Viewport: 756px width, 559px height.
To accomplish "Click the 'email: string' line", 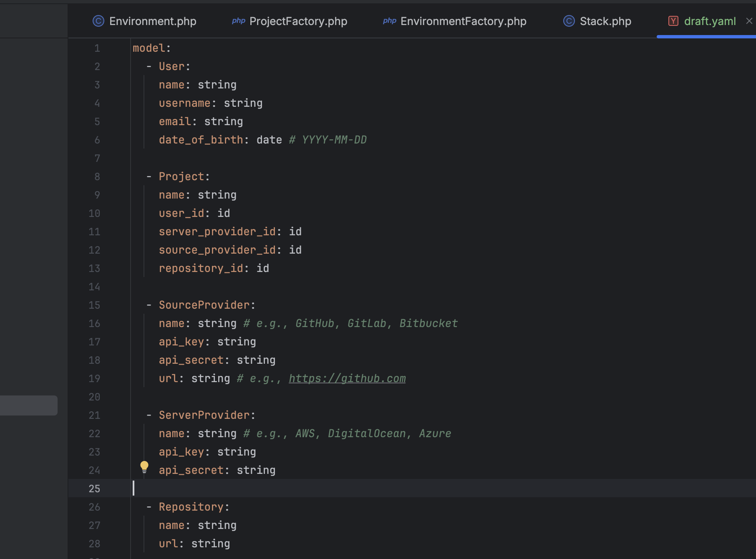I will (x=201, y=121).
